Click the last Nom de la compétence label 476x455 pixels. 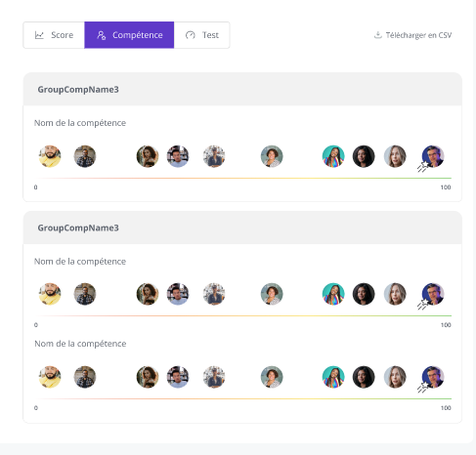pos(80,344)
